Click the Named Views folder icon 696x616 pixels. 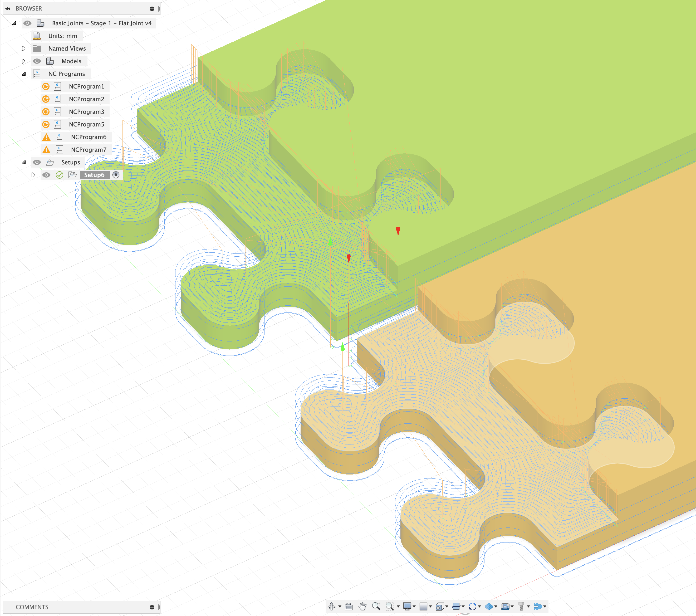37,49
